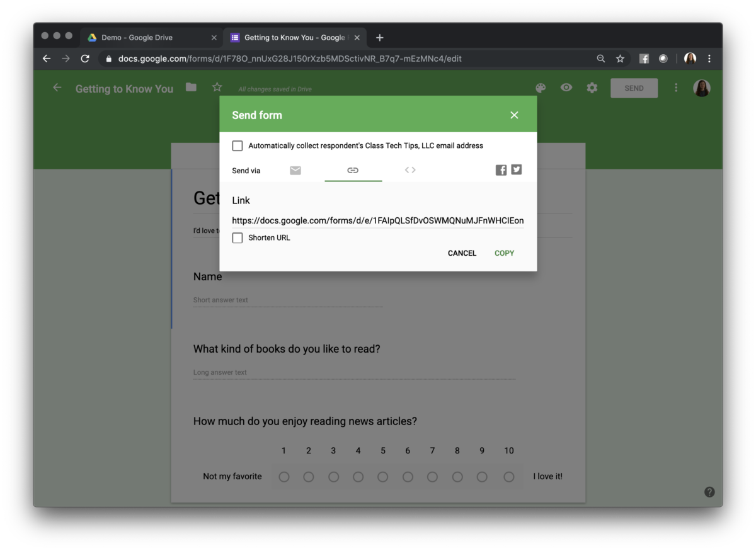
Task: Switch to Demo - Google Drive tab
Action: click(151, 38)
